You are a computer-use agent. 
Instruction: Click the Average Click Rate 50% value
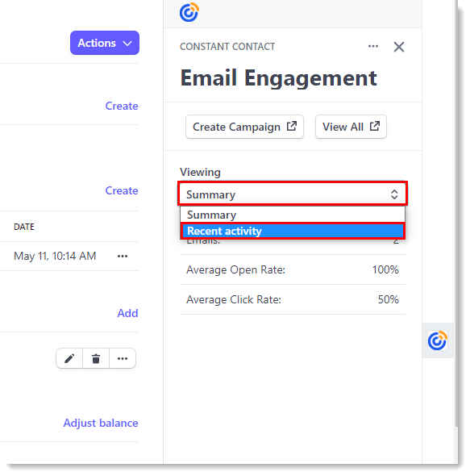388,299
